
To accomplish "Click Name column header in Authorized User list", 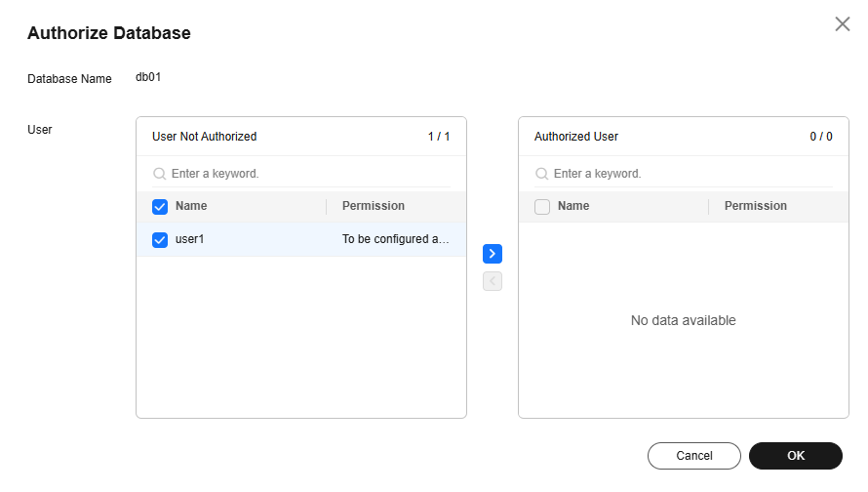I will [573, 206].
